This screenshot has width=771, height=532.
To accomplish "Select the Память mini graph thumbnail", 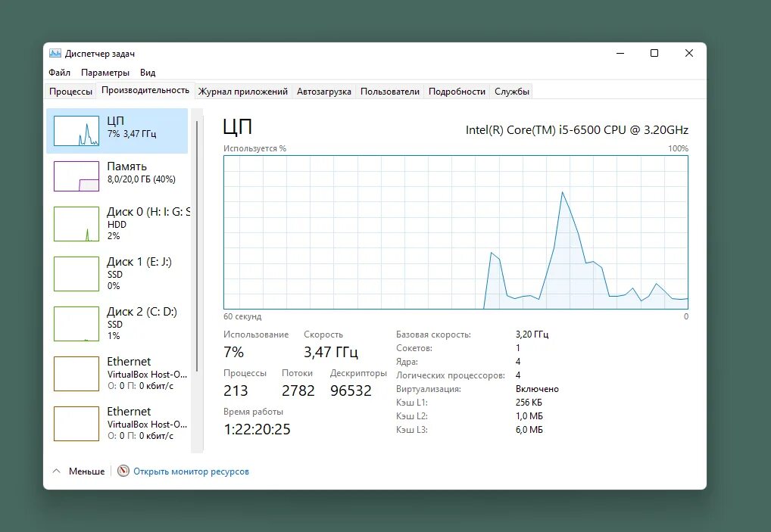I will tap(76, 176).
